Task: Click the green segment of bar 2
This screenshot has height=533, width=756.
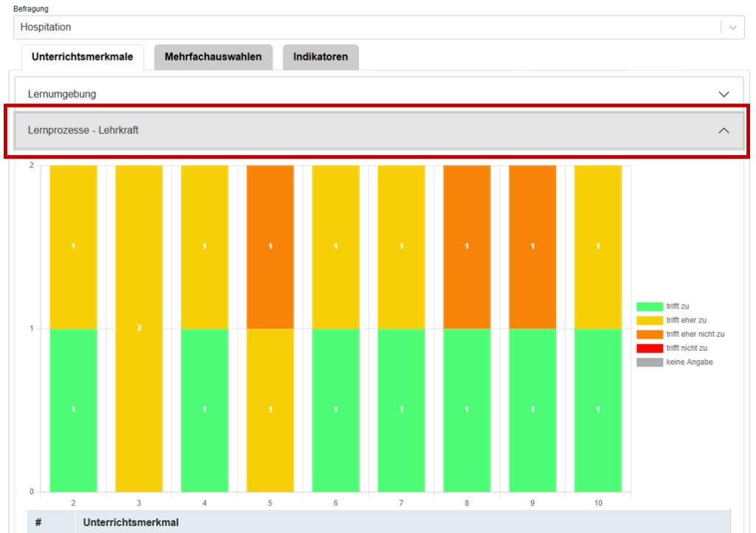Action: pos(73,410)
